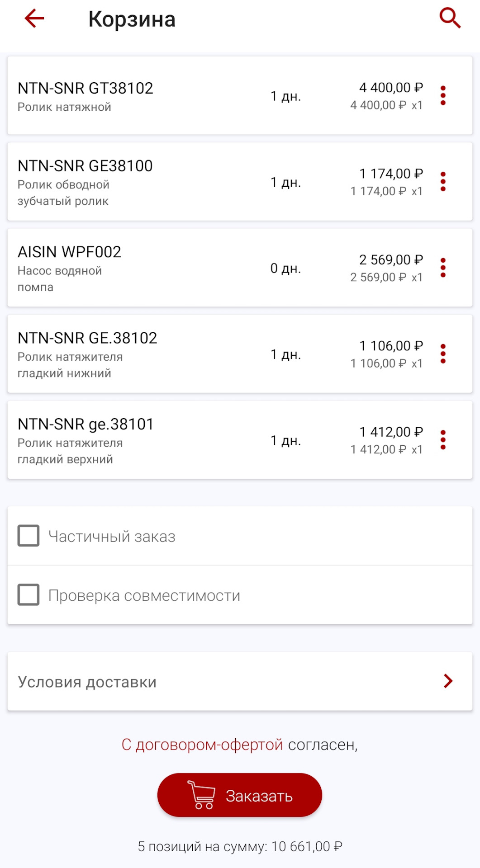Open the договором-офертой link
This screenshot has height=868, width=480.
202,745
